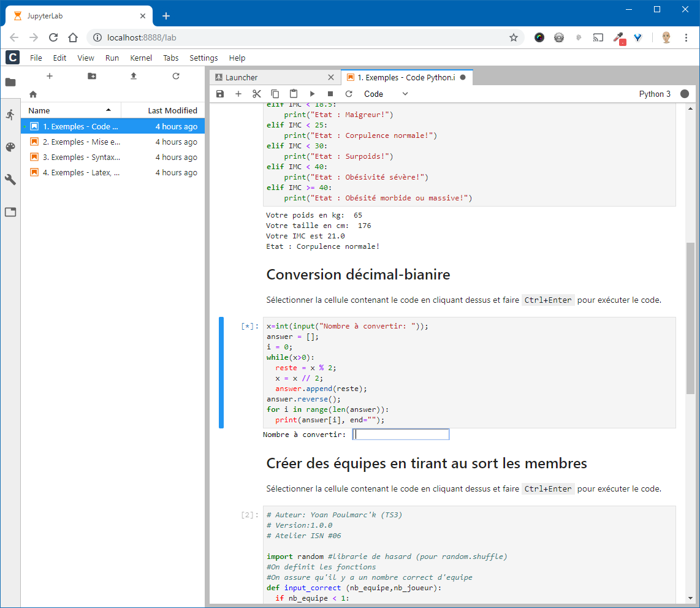
Task: Open the file browser sidebar folder icon
Action: point(10,82)
